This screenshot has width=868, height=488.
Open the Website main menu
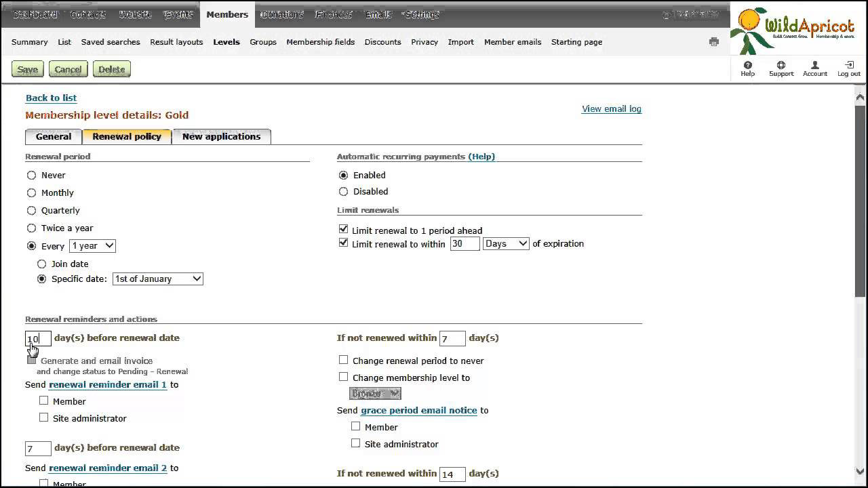coord(136,14)
